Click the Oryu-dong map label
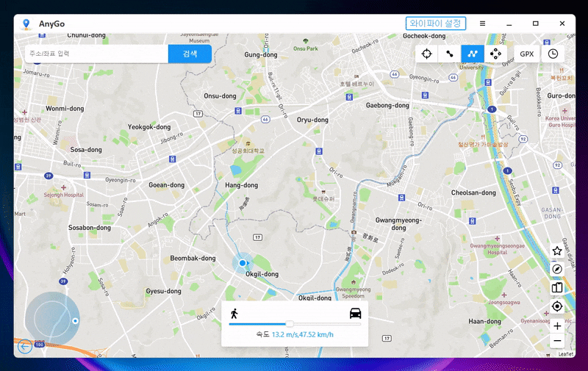The width and height of the screenshot is (588, 371). 312,120
